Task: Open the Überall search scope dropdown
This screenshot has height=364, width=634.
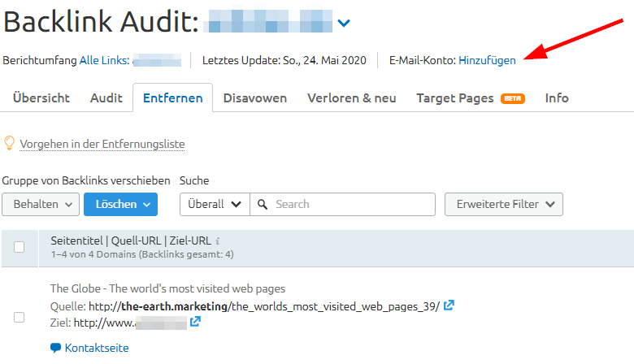Action: [x=215, y=205]
